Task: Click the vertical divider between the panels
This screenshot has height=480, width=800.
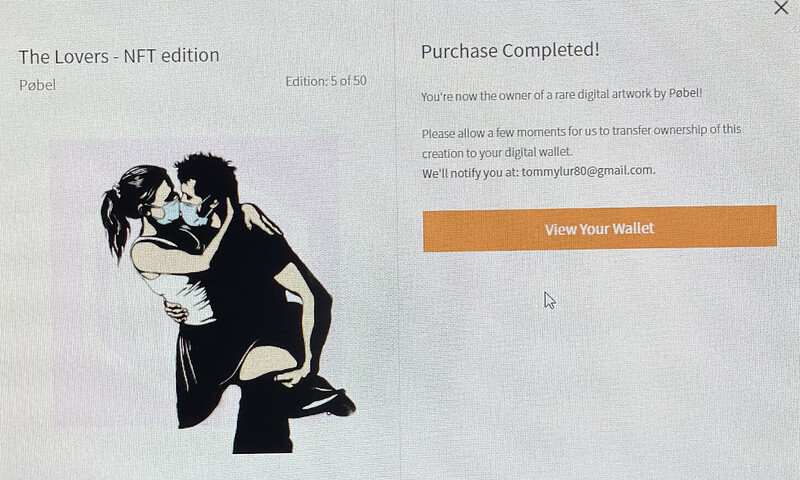Action: point(397,240)
